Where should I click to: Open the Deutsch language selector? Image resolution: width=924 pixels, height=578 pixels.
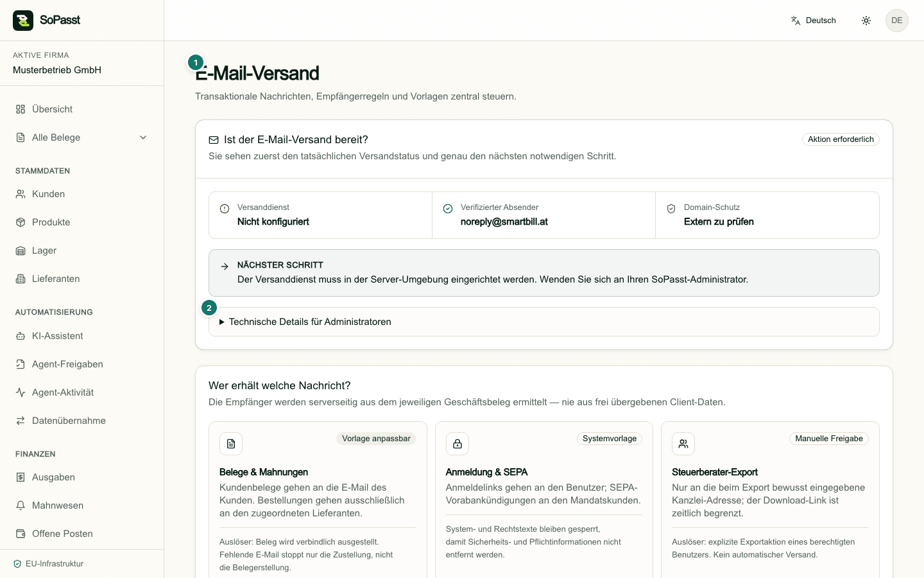(814, 21)
